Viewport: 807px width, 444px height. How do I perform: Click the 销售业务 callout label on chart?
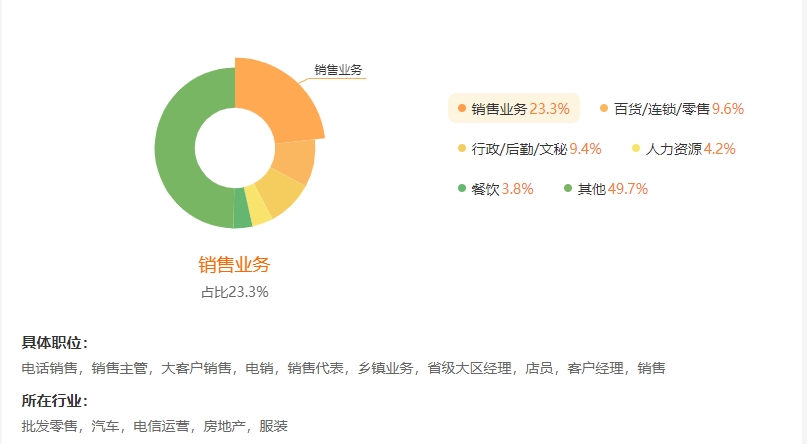tap(338, 69)
